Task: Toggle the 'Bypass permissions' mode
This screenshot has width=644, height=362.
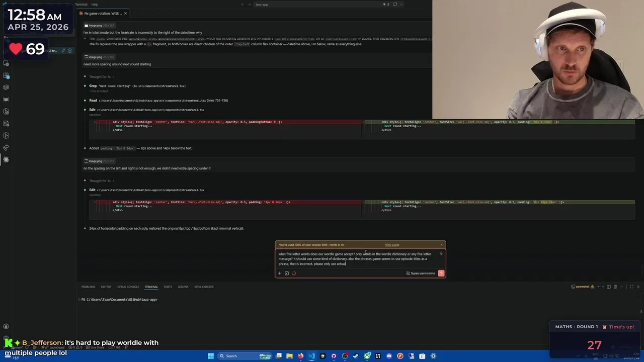Action: [420, 274]
